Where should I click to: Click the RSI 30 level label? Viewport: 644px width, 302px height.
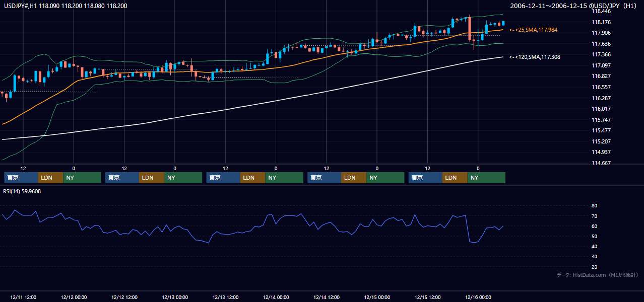point(594,257)
